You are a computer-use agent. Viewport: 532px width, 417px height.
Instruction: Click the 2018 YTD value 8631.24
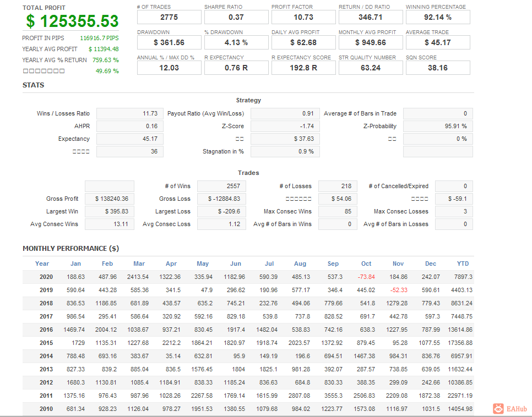pos(462,304)
